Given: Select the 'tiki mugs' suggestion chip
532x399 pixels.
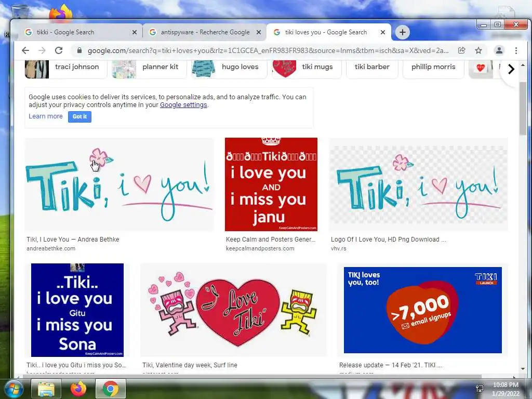Looking at the screenshot, I should point(307,69).
